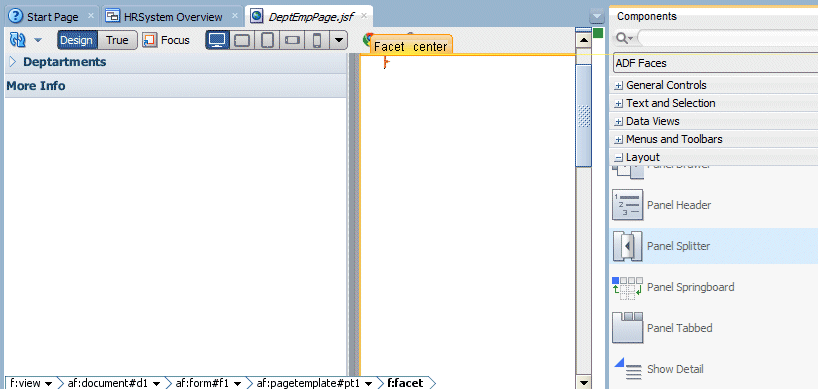This screenshot has height=389, width=818.
Task: Open device preview options dropdown
Action: point(339,40)
